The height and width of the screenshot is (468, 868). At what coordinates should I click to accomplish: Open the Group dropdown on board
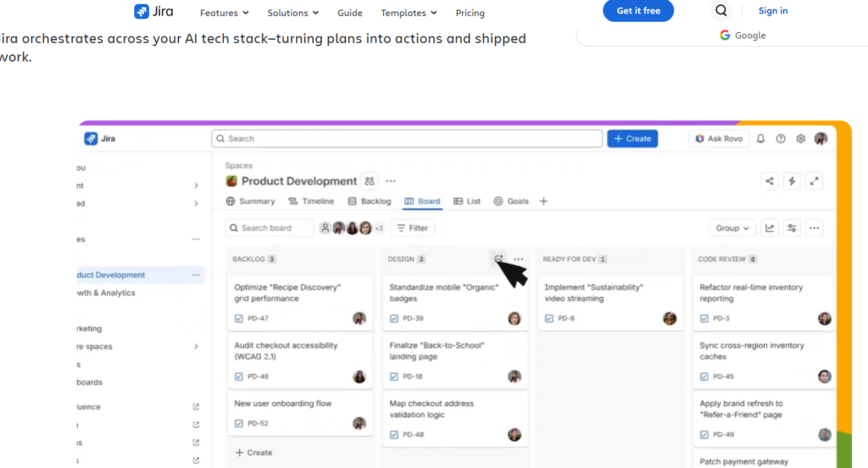pos(732,228)
